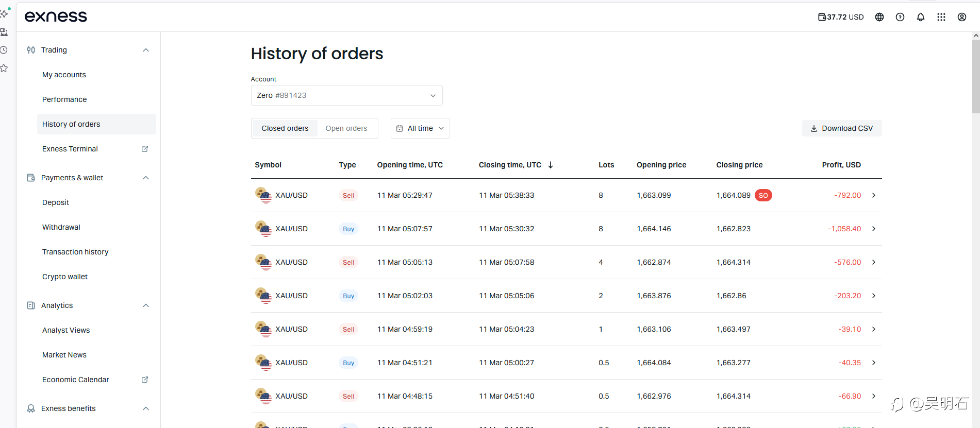
Task: Click the help question mark icon
Action: pyautogui.click(x=900, y=17)
